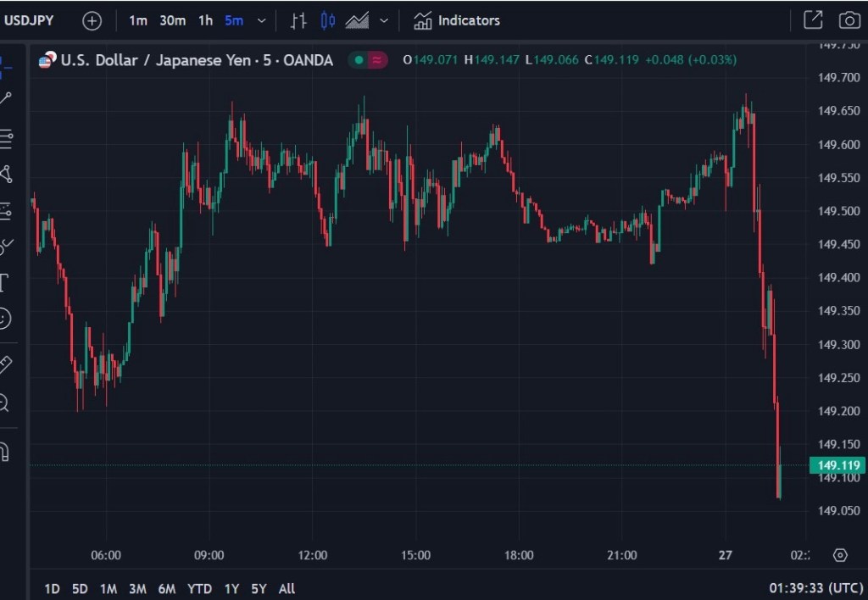Select the trend line drawing tool
This screenshot has height=600, width=868.
pyautogui.click(x=5, y=98)
